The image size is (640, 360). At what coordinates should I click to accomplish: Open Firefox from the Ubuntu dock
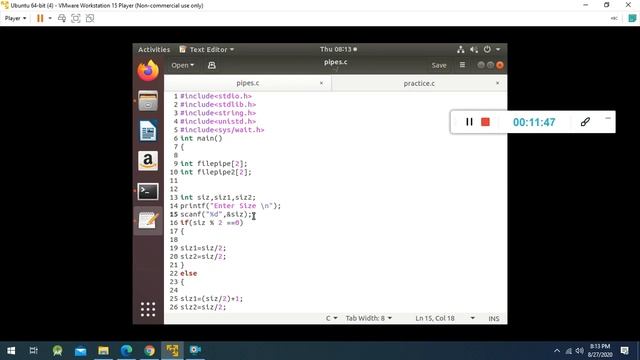pos(148,71)
